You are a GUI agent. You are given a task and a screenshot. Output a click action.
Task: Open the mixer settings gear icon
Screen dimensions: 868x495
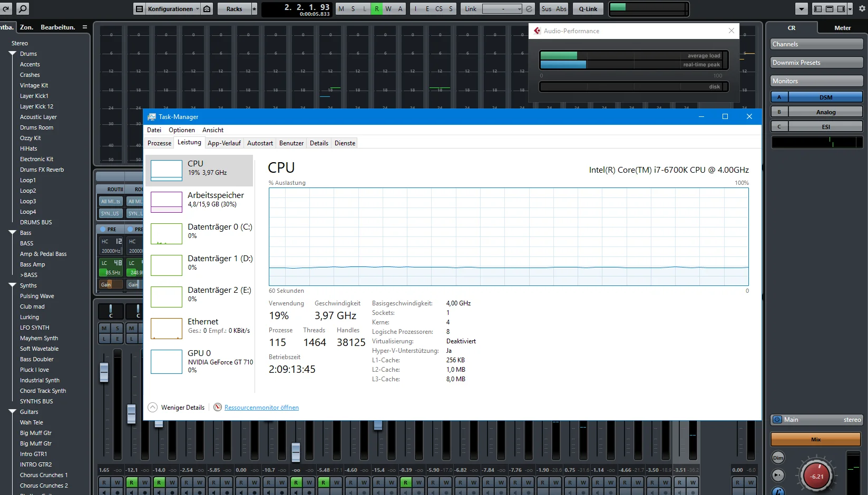click(x=862, y=9)
